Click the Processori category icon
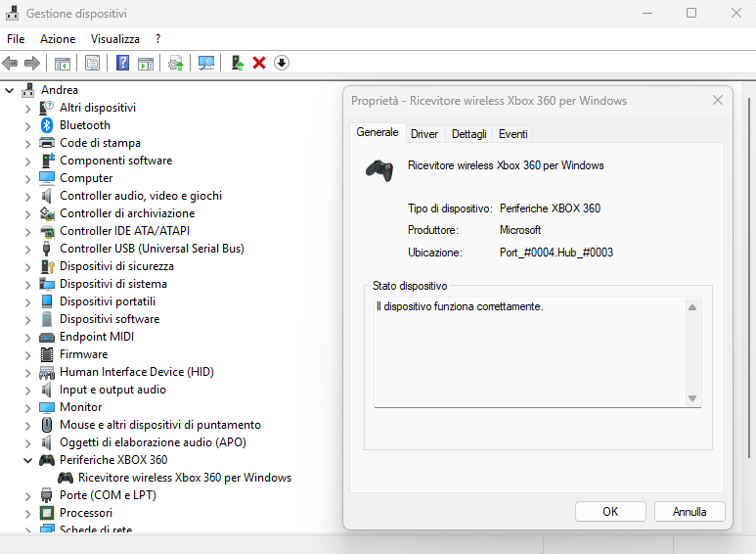The width and height of the screenshot is (756, 554). coord(47,513)
